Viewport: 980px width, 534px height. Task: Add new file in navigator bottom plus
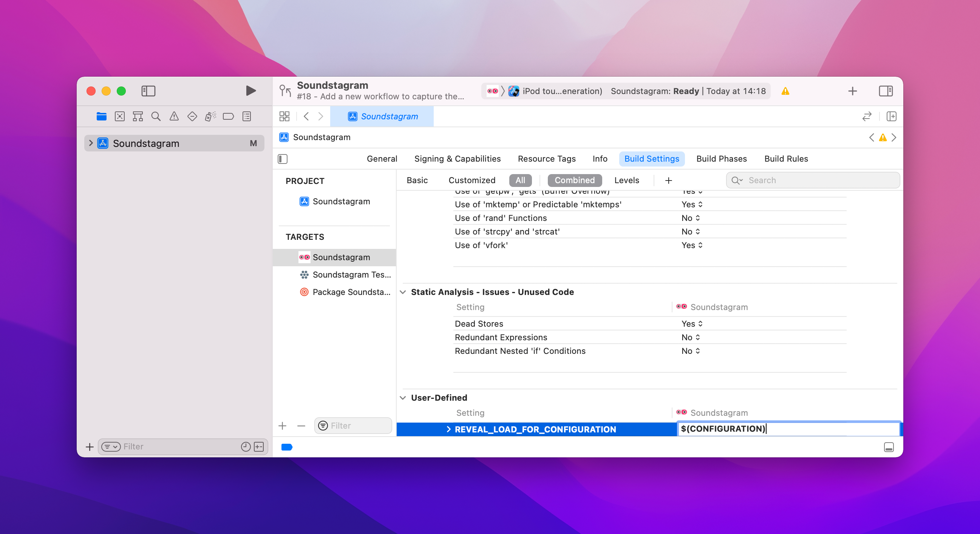click(90, 446)
